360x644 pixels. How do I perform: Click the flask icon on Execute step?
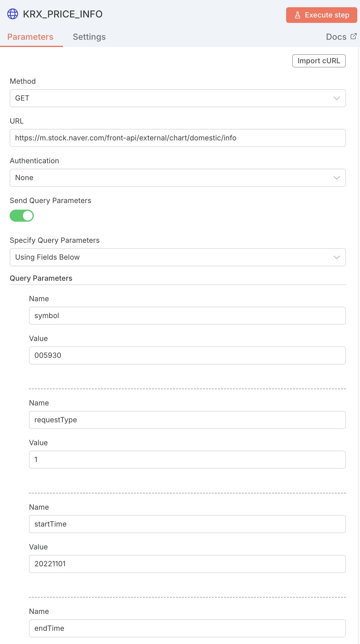pyautogui.click(x=298, y=15)
